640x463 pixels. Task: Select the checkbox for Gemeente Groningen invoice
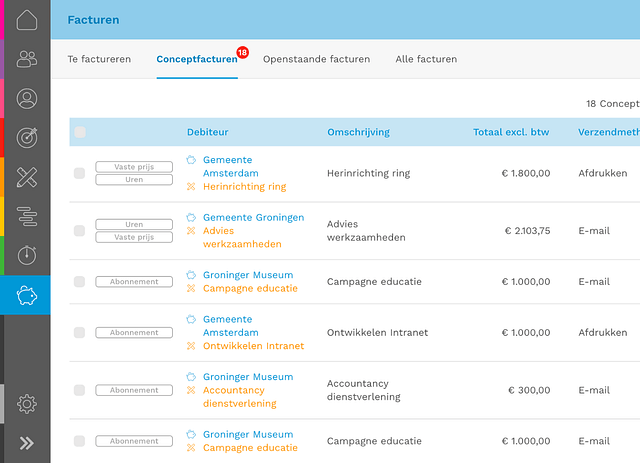coord(80,231)
